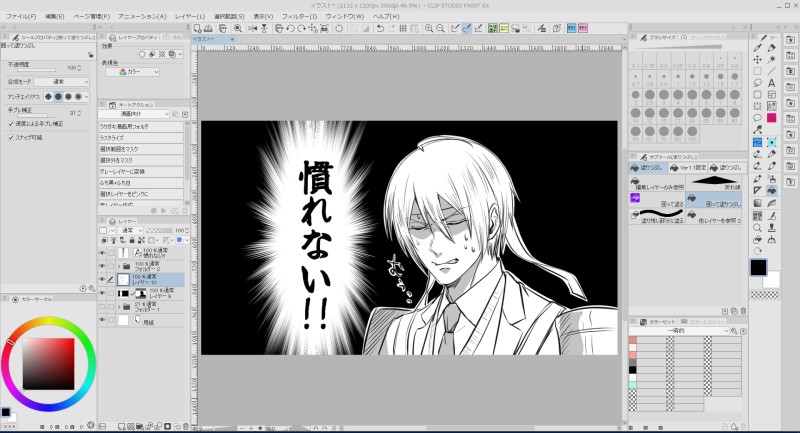Open the 漫画向け auto action set dropdown

click(134, 114)
